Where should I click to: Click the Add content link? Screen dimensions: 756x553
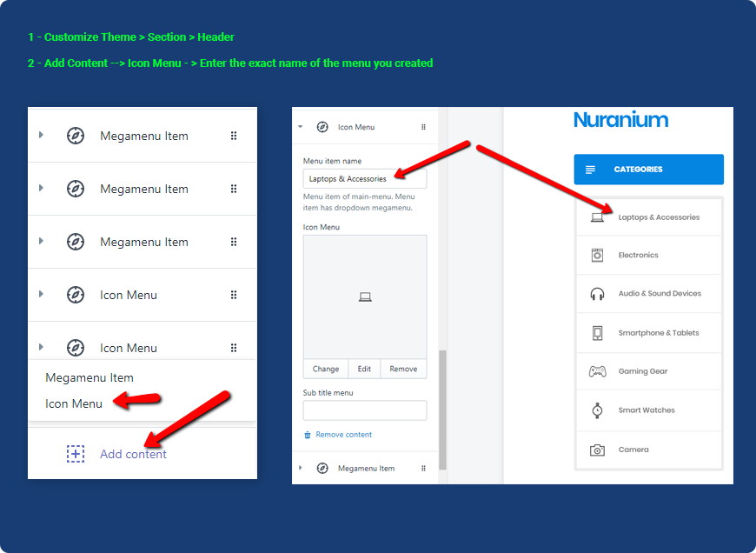tap(133, 454)
